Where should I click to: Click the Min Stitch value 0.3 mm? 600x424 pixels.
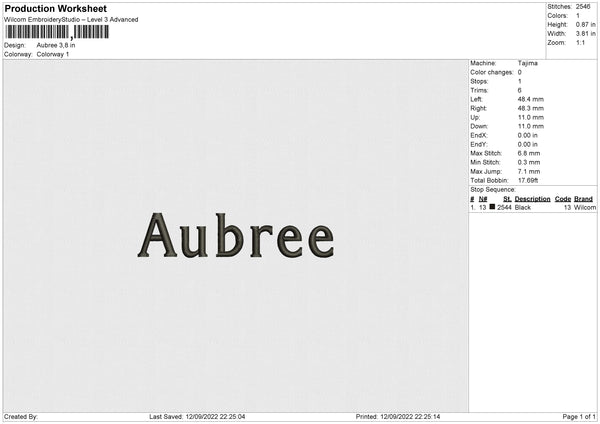[x=529, y=162]
